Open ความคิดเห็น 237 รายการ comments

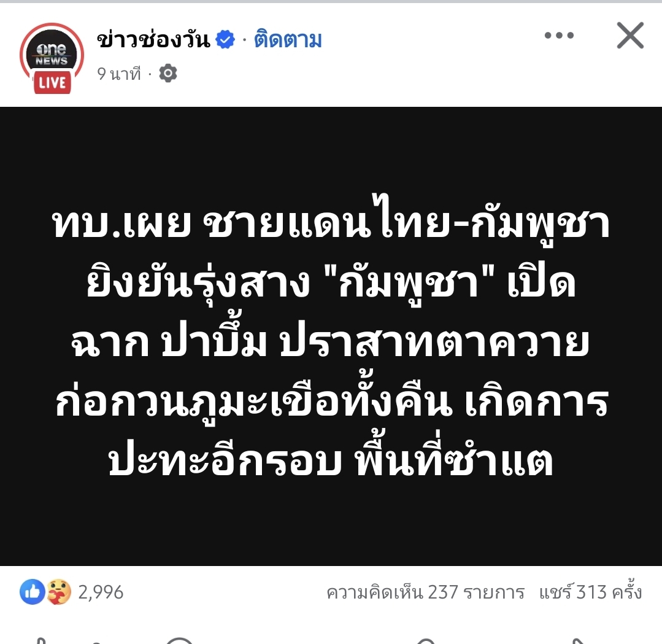425,592
